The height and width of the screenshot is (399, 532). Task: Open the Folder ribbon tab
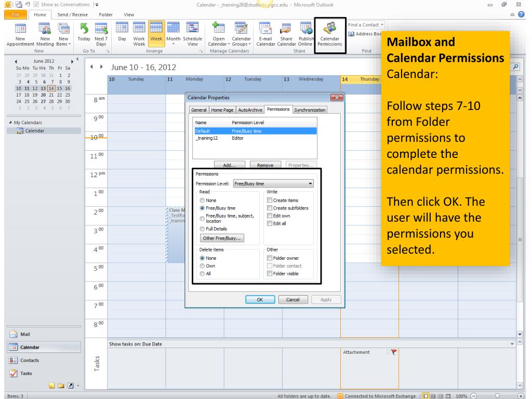click(105, 15)
